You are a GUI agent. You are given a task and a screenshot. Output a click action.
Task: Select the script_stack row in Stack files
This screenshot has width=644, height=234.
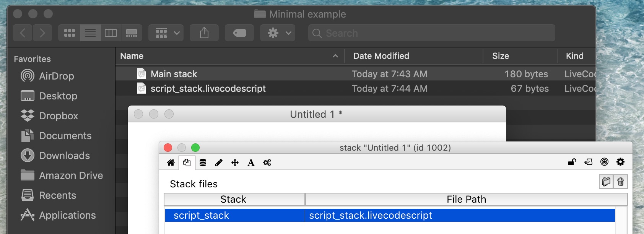point(202,216)
